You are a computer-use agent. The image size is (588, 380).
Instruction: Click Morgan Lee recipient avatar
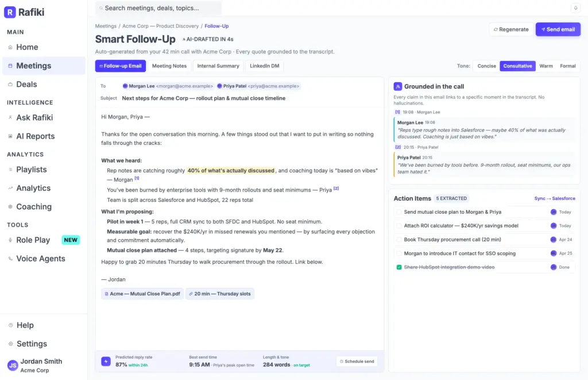(125, 86)
